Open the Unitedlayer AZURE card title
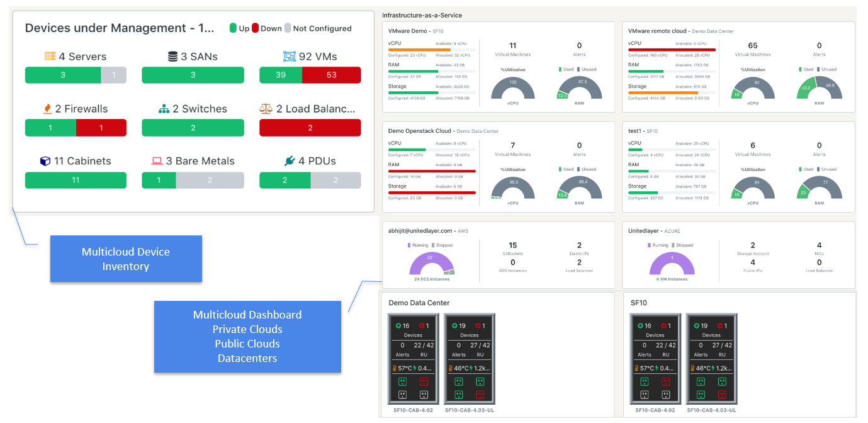 click(654, 231)
